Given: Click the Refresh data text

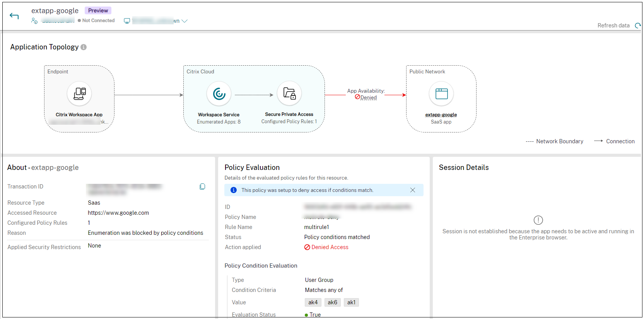Looking at the screenshot, I should point(613,25).
